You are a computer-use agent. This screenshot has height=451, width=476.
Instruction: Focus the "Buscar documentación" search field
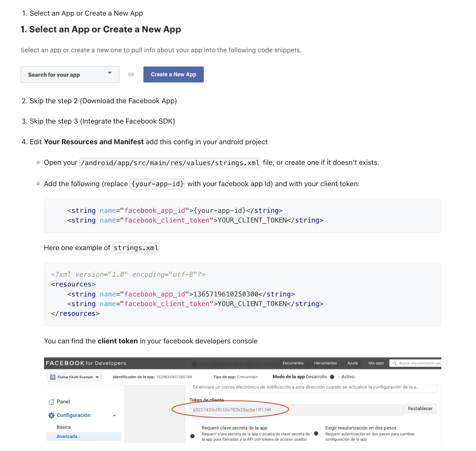[416, 363]
